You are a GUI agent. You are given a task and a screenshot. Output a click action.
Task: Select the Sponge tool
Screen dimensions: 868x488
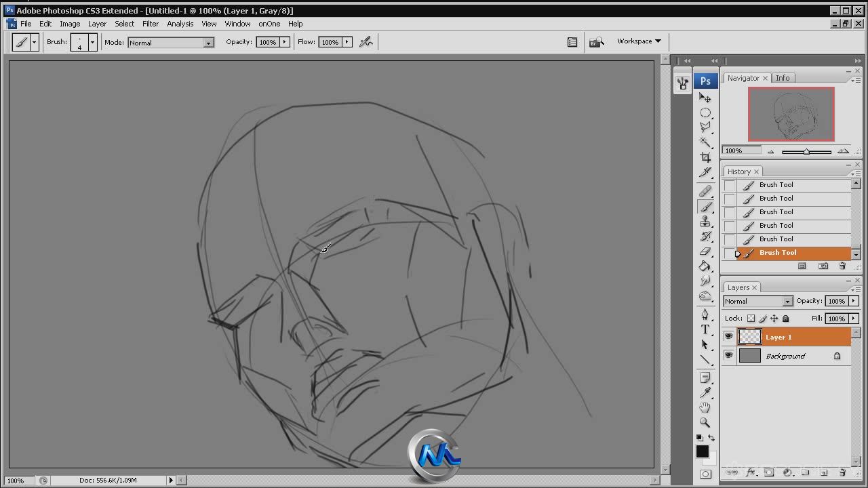pyautogui.click(x=705, y=296)
